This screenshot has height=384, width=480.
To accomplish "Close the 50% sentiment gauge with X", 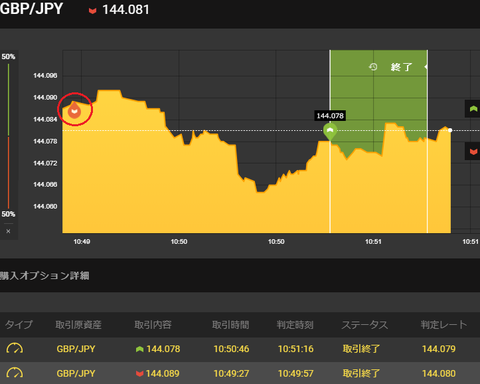I will (x=8, y=231).
